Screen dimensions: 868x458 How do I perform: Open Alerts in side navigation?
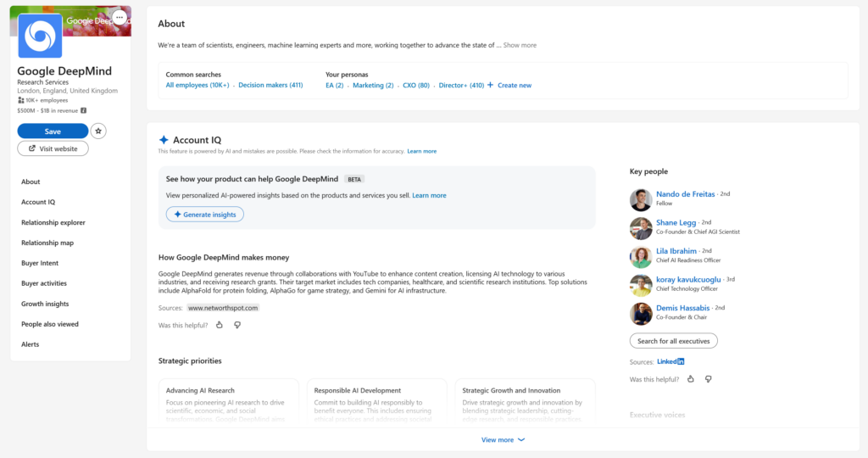(x=30, y=343)
